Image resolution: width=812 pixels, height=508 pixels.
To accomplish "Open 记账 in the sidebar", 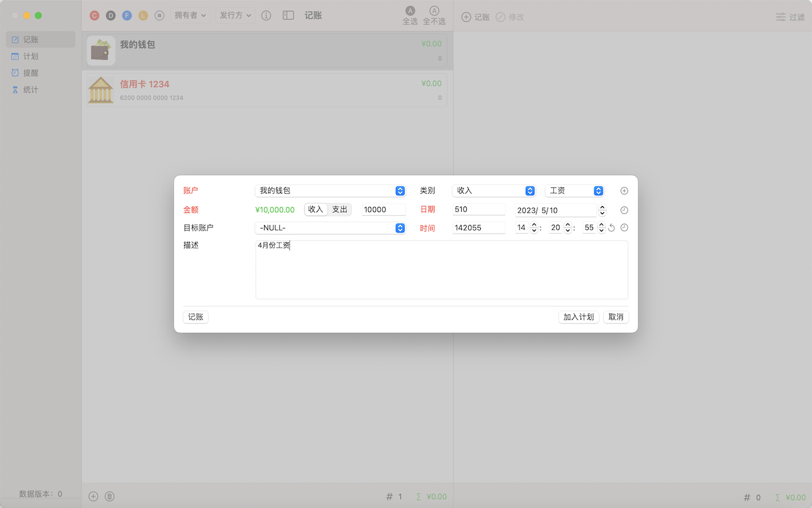I will click(41, 39).
